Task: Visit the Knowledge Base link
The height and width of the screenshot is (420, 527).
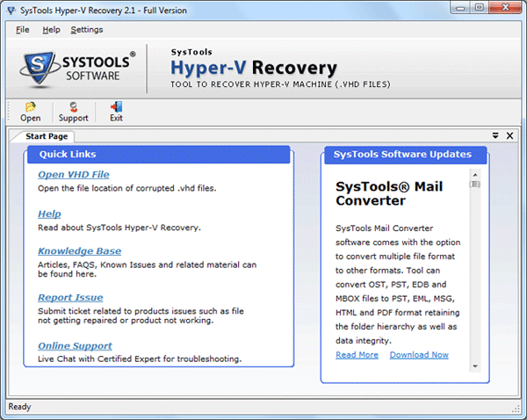Action: 79,251
